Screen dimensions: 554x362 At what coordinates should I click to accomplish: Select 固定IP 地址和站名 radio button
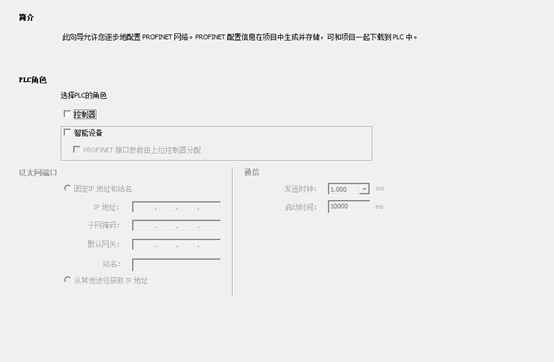[67, 188]
